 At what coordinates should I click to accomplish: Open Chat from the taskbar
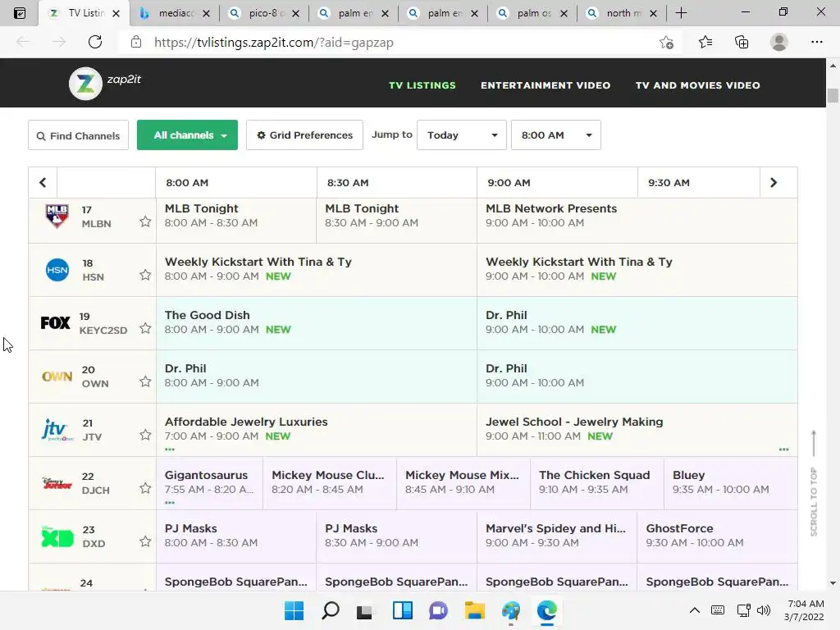pos(438,610)
